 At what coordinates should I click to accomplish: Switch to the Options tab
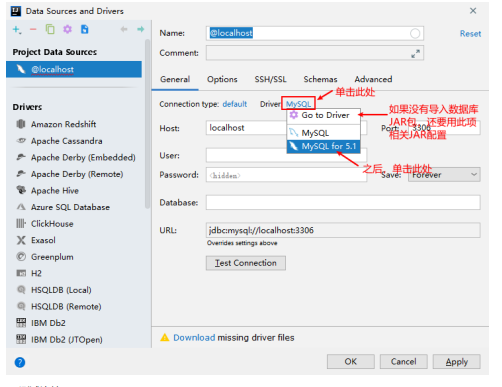point(222,79)
